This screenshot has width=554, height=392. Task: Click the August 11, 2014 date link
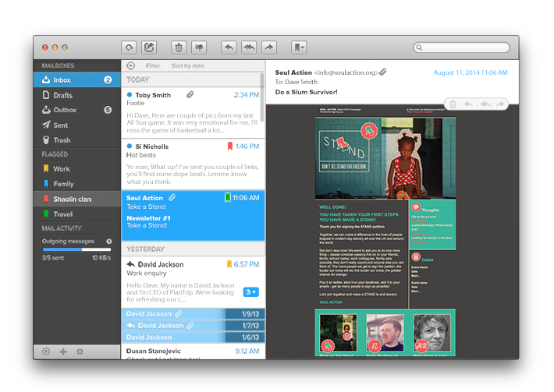point(471,72)
